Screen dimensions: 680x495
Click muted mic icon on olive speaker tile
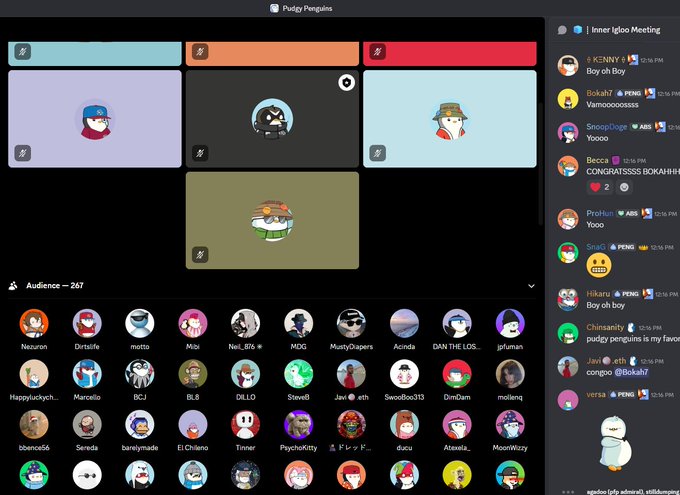coord(200,254)
